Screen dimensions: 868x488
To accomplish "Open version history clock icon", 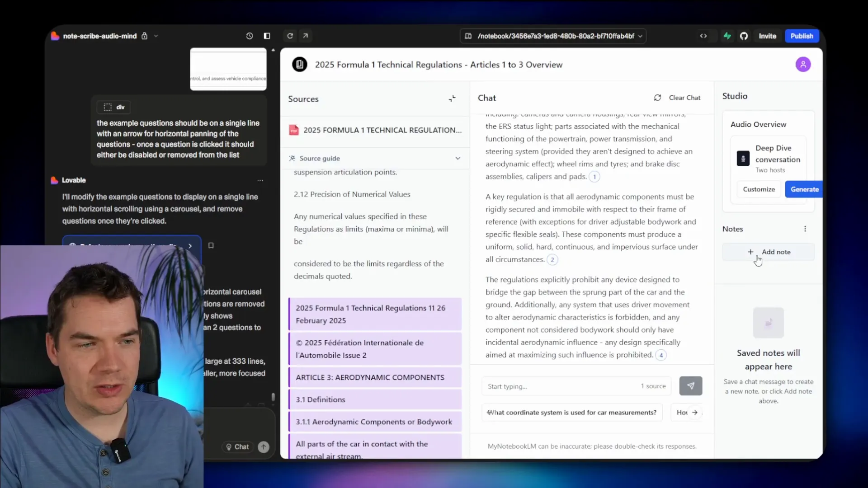I will pos(250,36).
